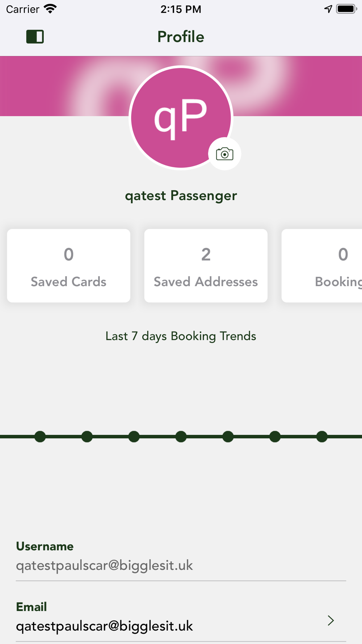Select the second dot on booking trend chart
Viewport: 362px width, 644px height.
pyautogui.click(x=87, y=436)
